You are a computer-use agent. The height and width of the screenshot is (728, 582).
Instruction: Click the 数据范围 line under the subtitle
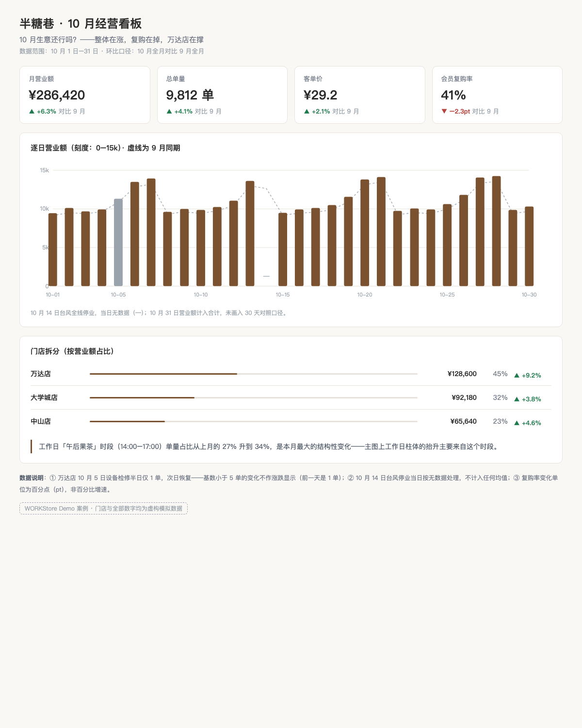[112, 51]
